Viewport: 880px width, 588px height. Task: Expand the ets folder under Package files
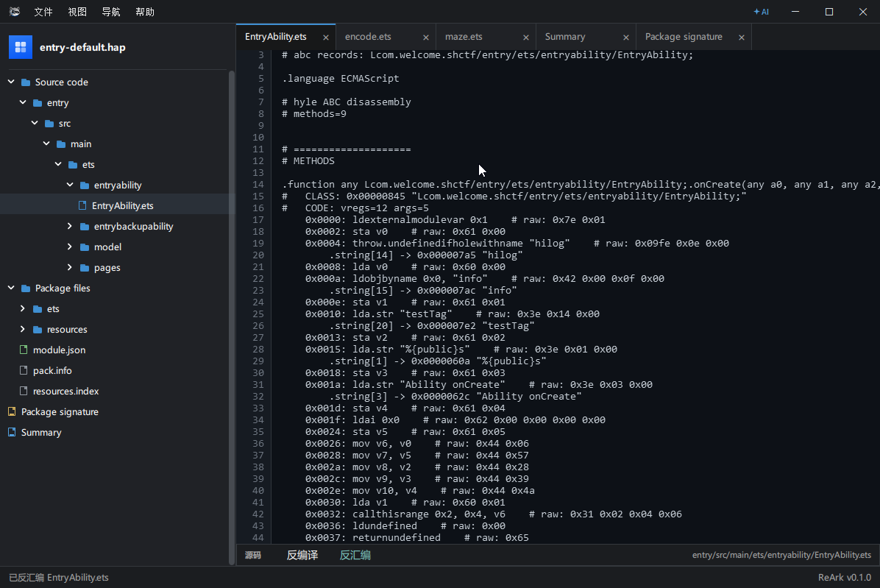pyautogui.click(x=23, y=308)
